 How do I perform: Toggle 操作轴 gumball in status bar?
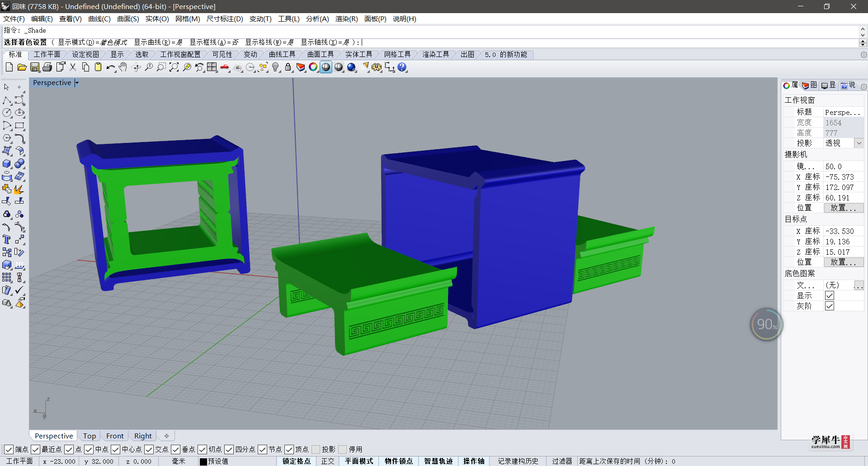click(x=474, y=461)
